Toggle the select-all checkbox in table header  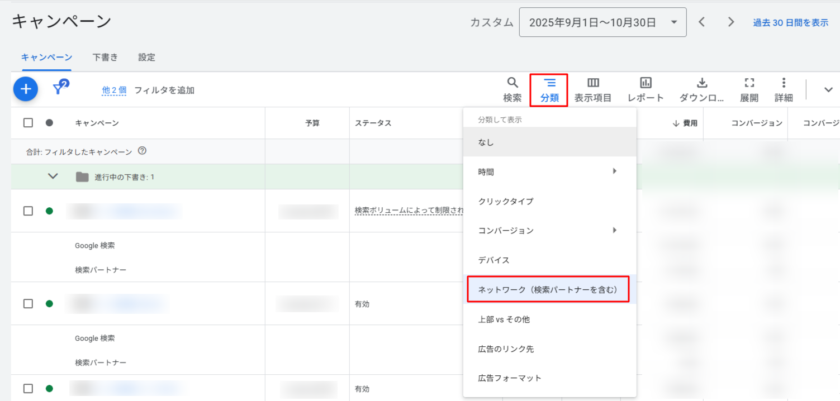(x=28, y=123)
